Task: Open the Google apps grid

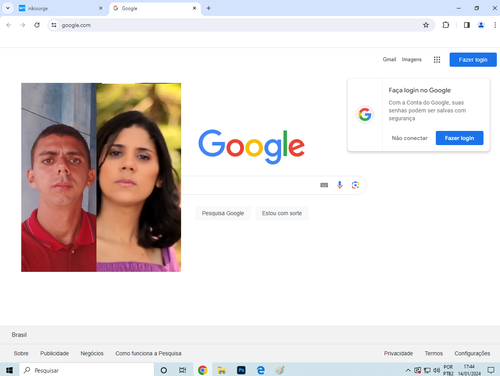Action: (437, 60)
